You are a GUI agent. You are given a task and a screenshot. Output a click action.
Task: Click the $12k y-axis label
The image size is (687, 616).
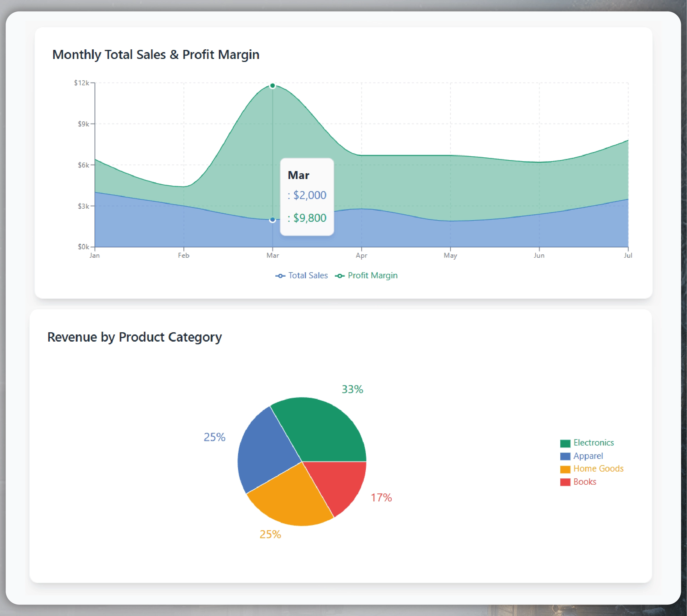coord(82,83)
